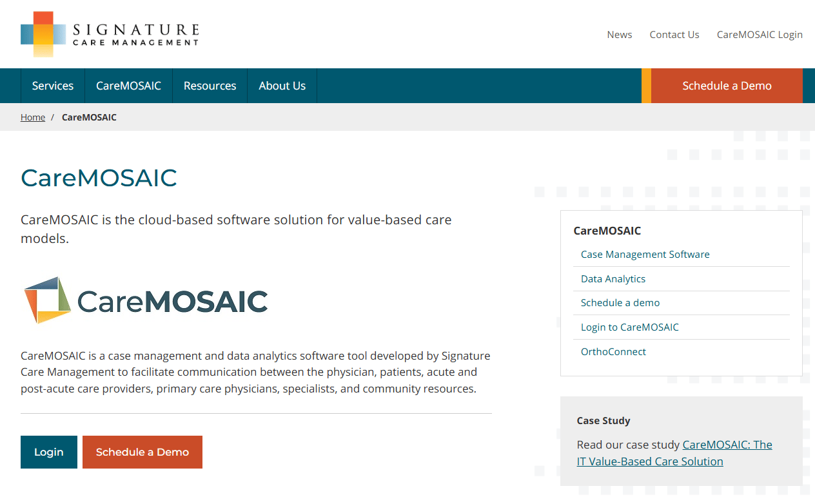Click the CareMOSAIC breadcrumb current page label
815x504 pixels.
point(89,117)
